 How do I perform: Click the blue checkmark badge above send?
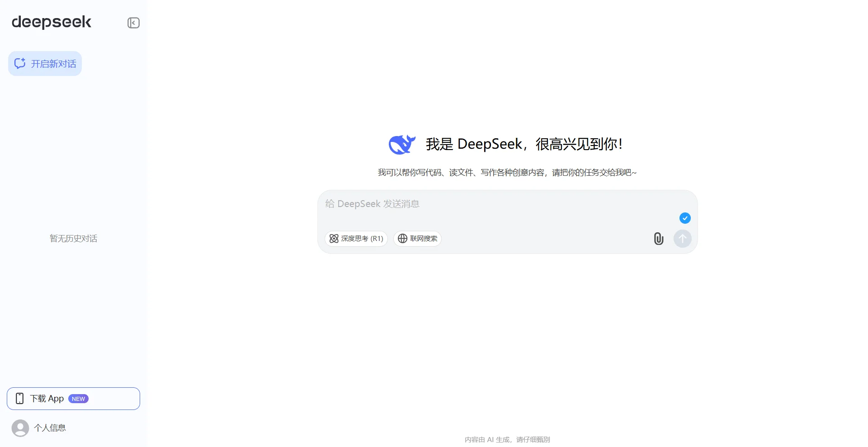click(684, 218)
